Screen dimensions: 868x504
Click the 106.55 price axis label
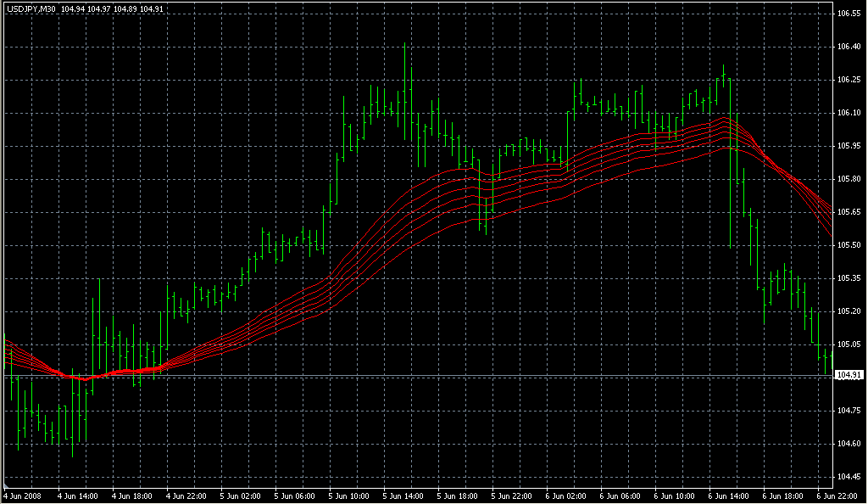[849, 14]
